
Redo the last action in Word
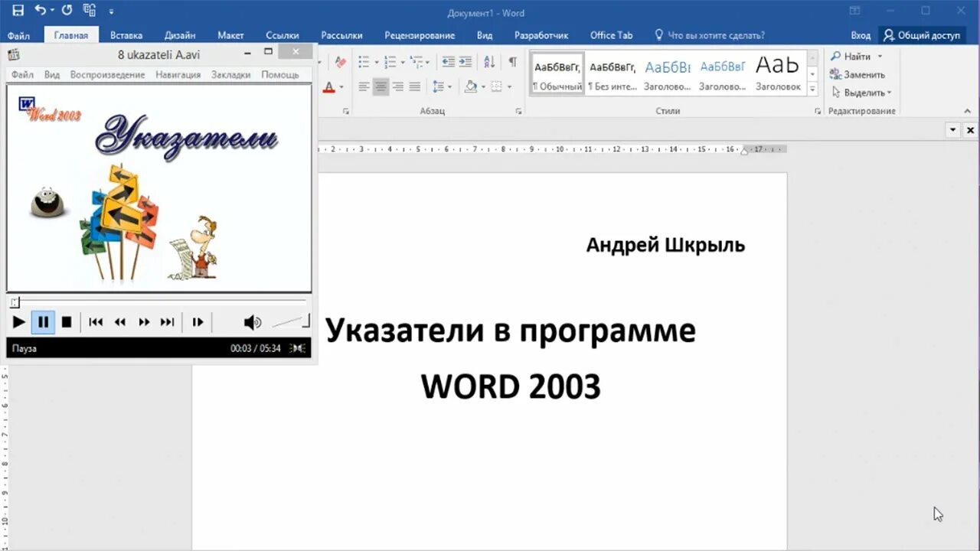click(67, 11)
